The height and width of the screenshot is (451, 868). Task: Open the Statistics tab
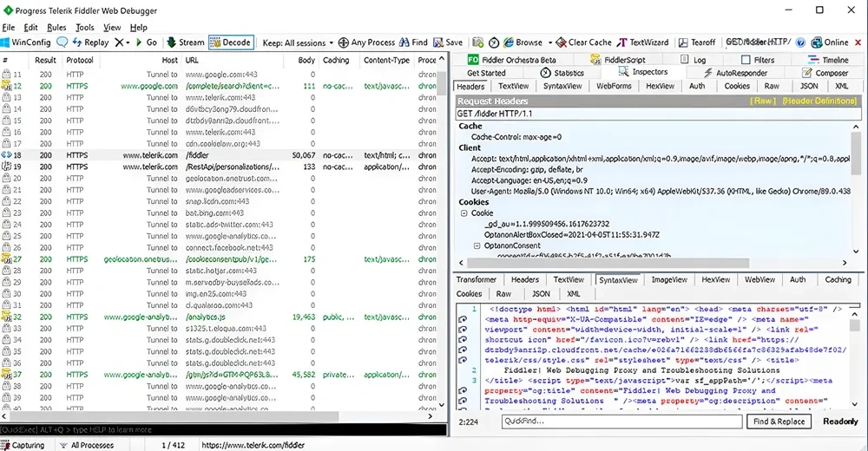562,73
